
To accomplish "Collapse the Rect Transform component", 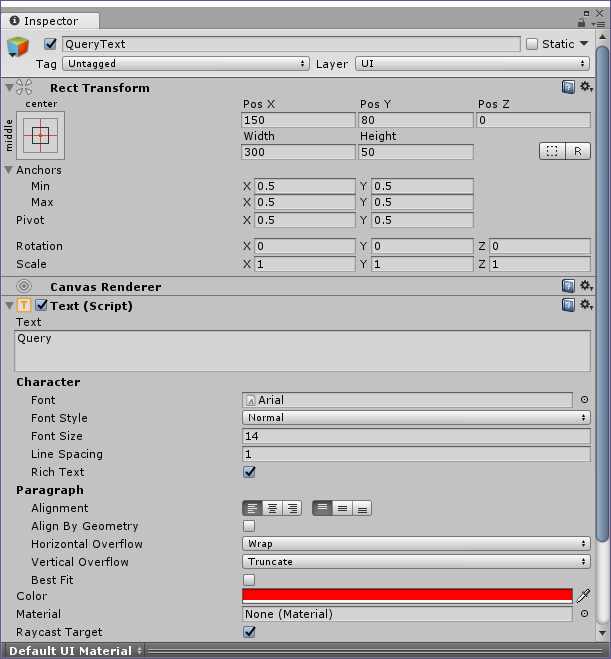I will [x=9, y=88].
